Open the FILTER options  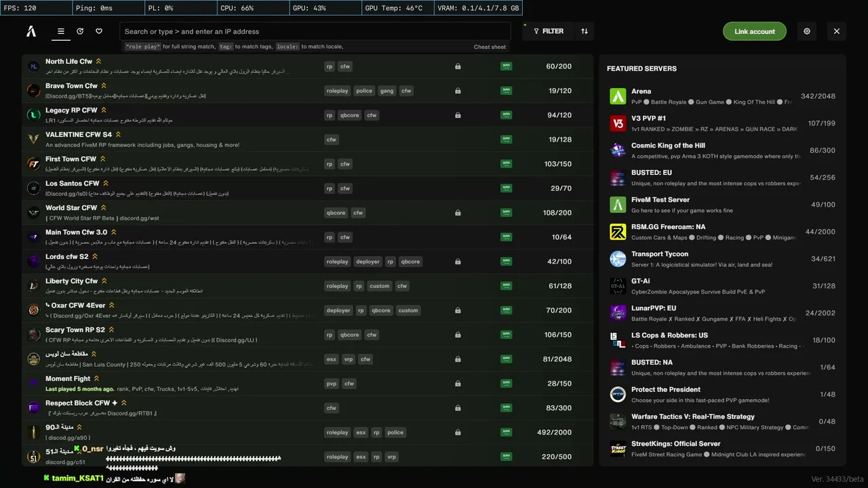tap(549, 31)
